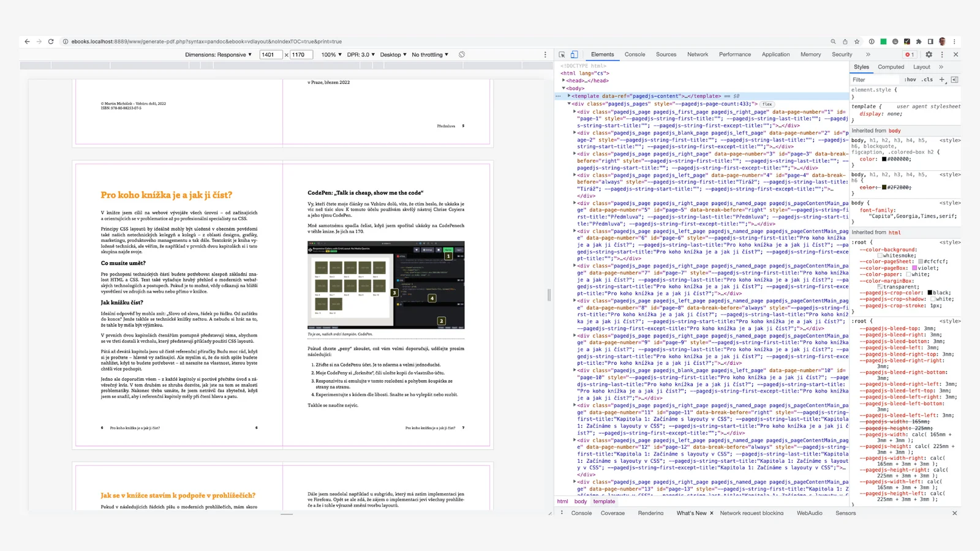The image size is (980, 551).
Task: Open the Computed styles tab
Action: click(x=891, y=67)
